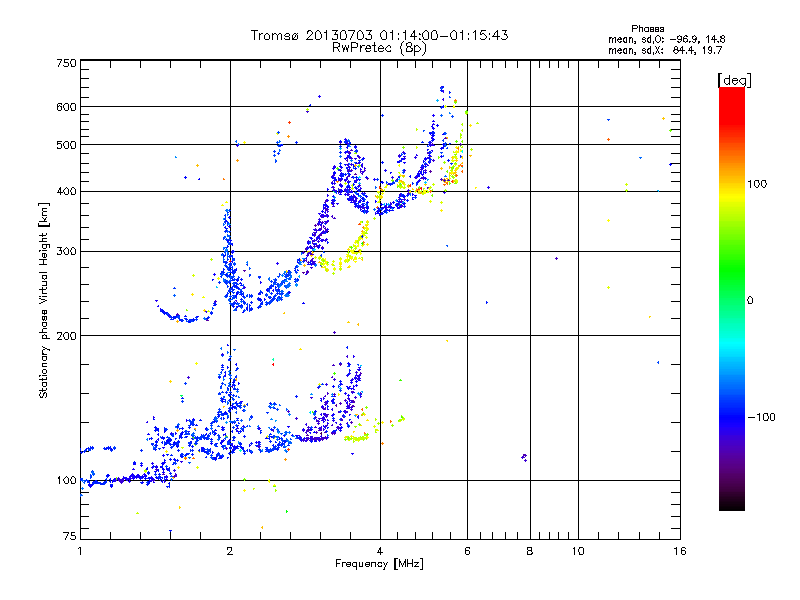Click the y-axis tick label '500'

click(66, 144)
